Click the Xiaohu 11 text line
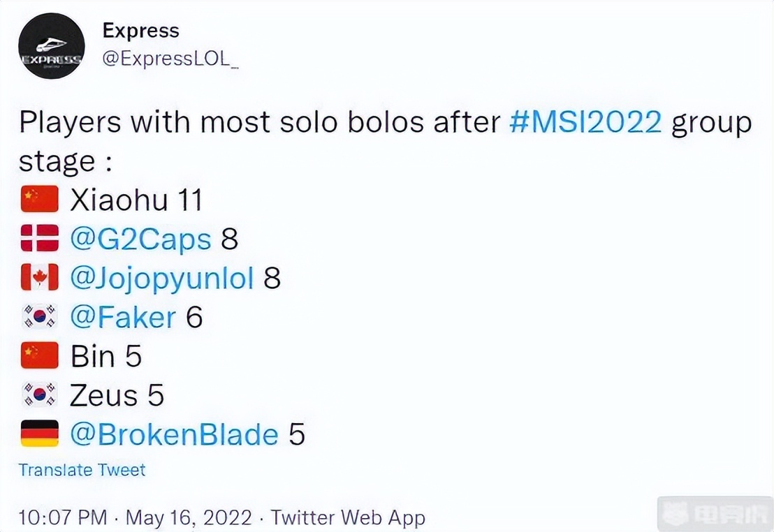 [x=136, y=200]
